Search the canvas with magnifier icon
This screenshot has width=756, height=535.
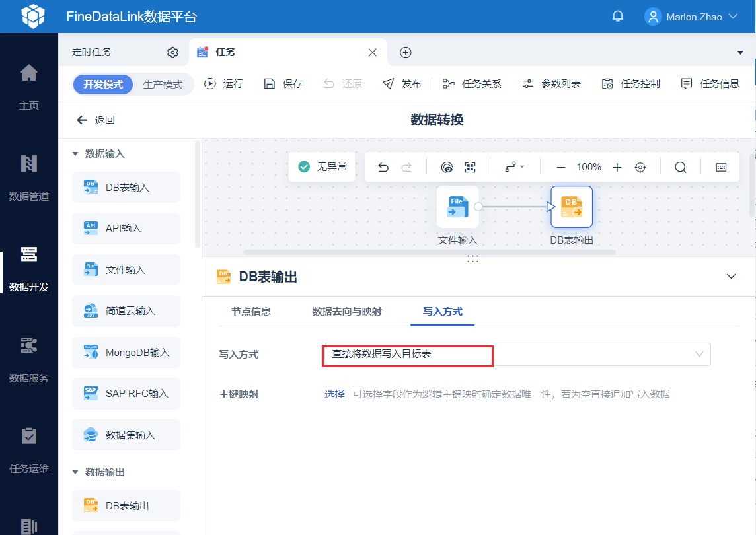coord(680,167)
